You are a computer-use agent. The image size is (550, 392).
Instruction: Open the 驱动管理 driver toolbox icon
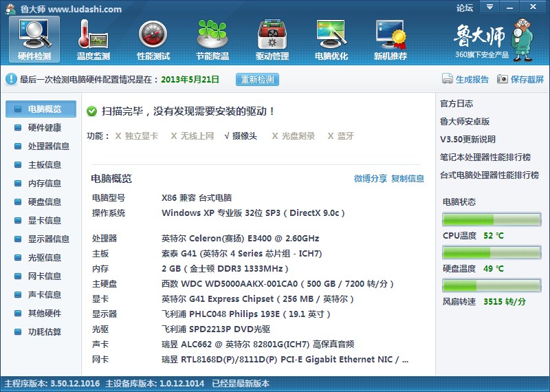pos(272,40)
